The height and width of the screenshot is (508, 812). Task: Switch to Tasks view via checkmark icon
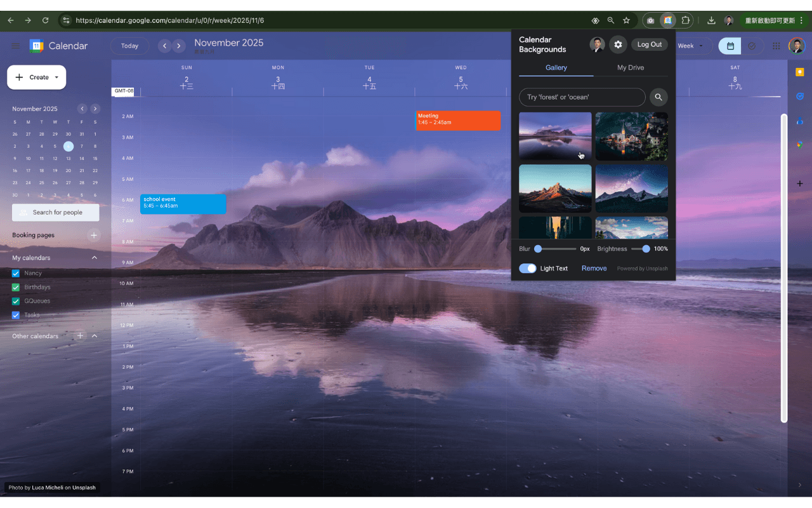pyautogui.click(x=752, y=46)
